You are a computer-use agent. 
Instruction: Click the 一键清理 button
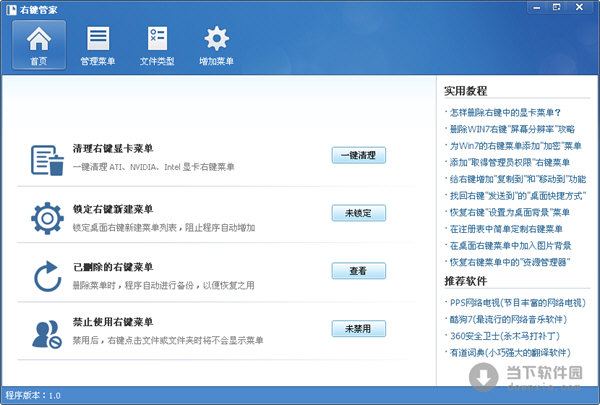[359, 155]
